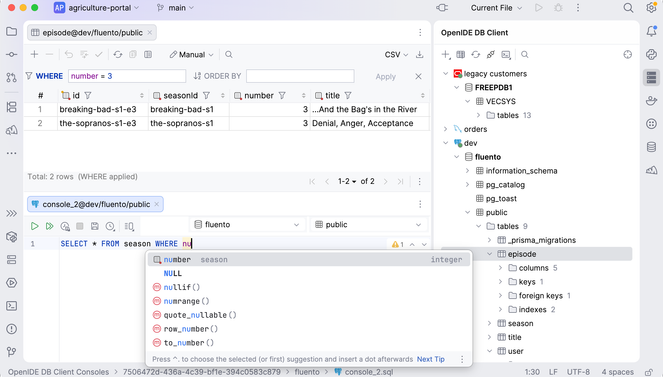The width and height of the screenshot is (663, 377).
Task: Refresh the DB Client tree
Action: click(x=476, y=55)
